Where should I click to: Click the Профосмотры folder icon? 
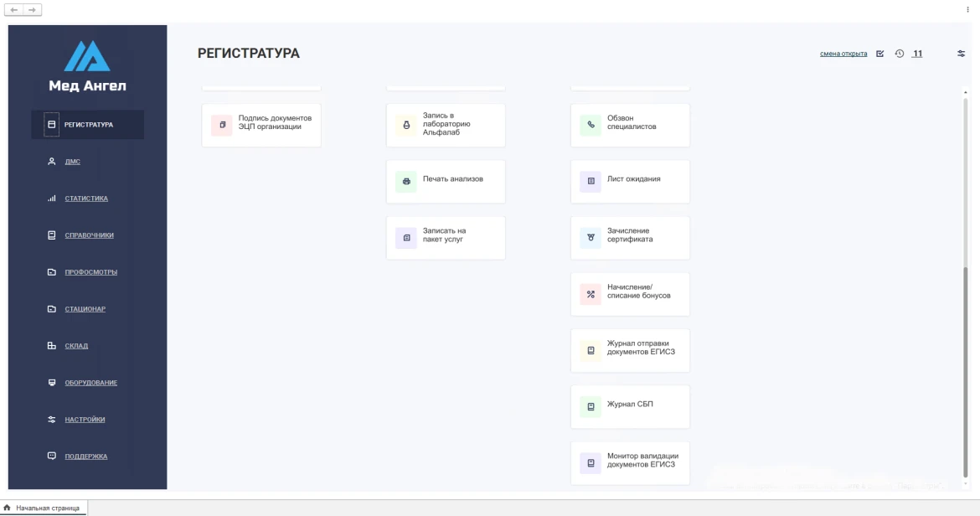[52, 271]
